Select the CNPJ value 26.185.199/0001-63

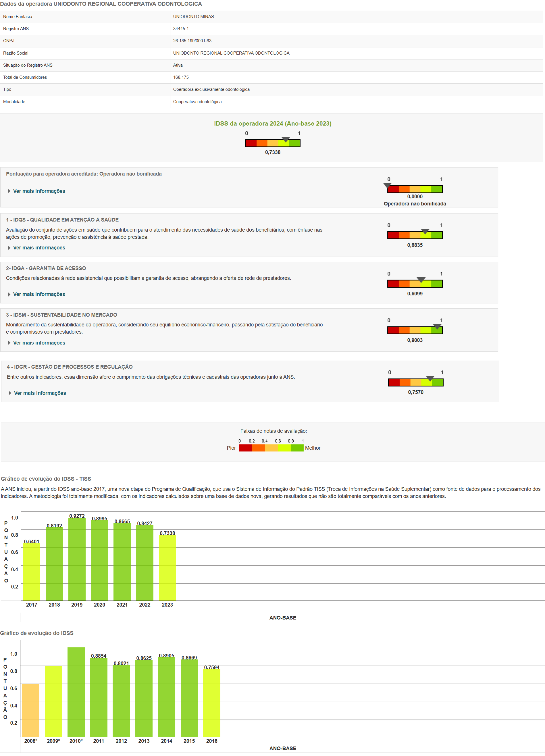192,41
